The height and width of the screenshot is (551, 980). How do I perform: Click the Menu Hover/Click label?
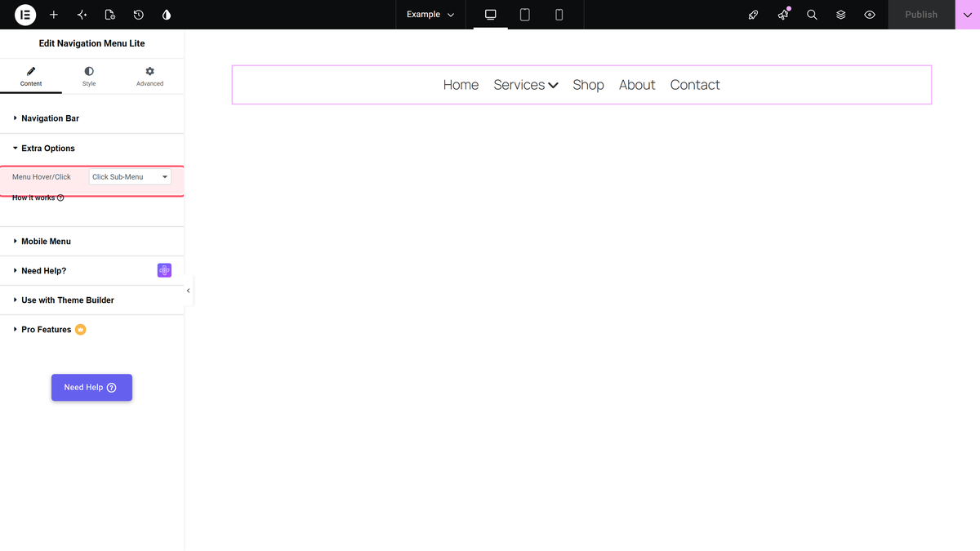(x=42, y=177)
